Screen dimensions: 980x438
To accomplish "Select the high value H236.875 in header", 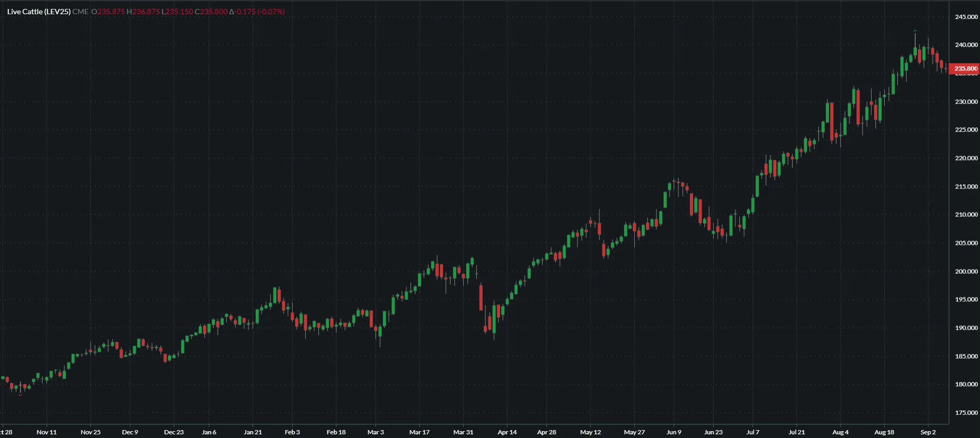I will 143,12.
